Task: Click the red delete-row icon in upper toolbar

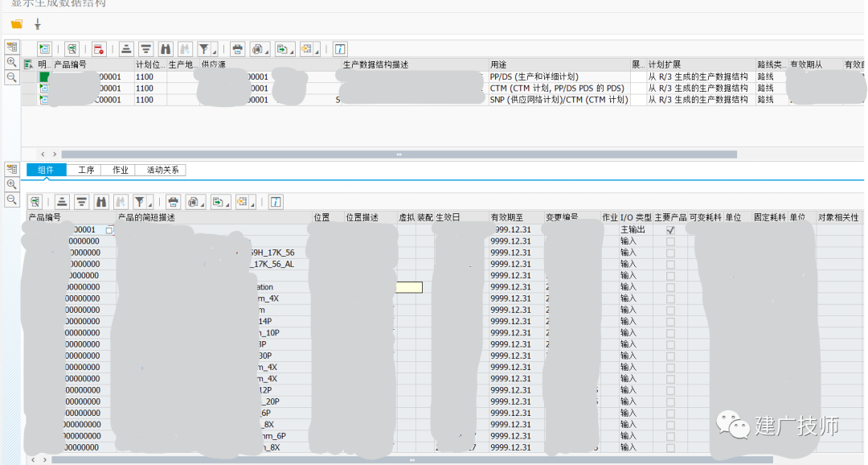Action: click(99, 49)
